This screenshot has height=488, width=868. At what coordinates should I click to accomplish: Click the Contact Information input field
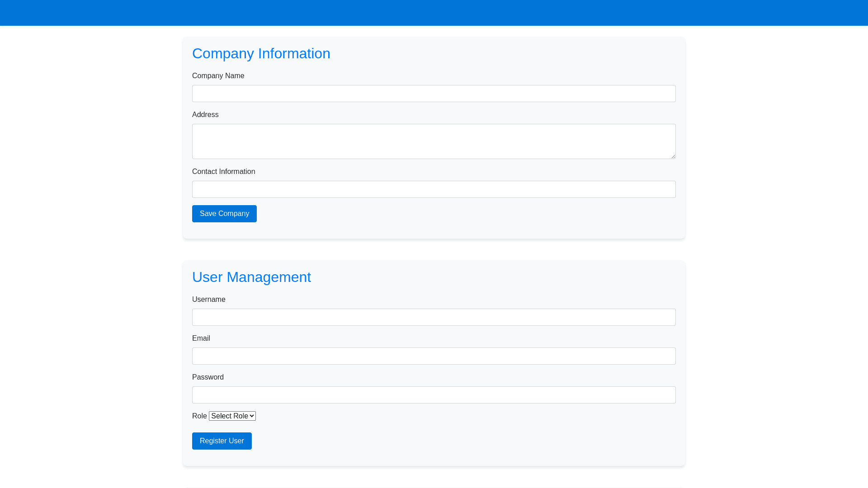point(434,189)
